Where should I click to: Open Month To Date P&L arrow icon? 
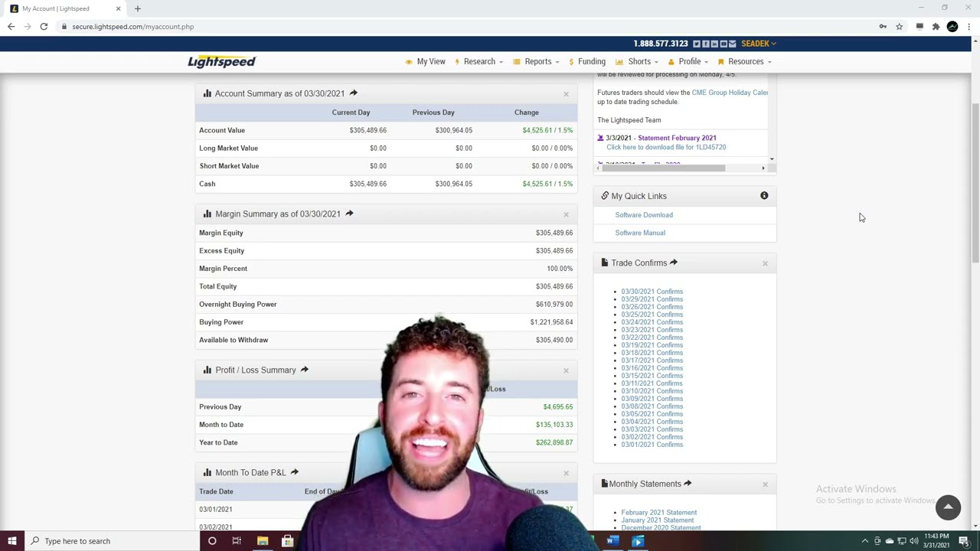coord(294,472)
